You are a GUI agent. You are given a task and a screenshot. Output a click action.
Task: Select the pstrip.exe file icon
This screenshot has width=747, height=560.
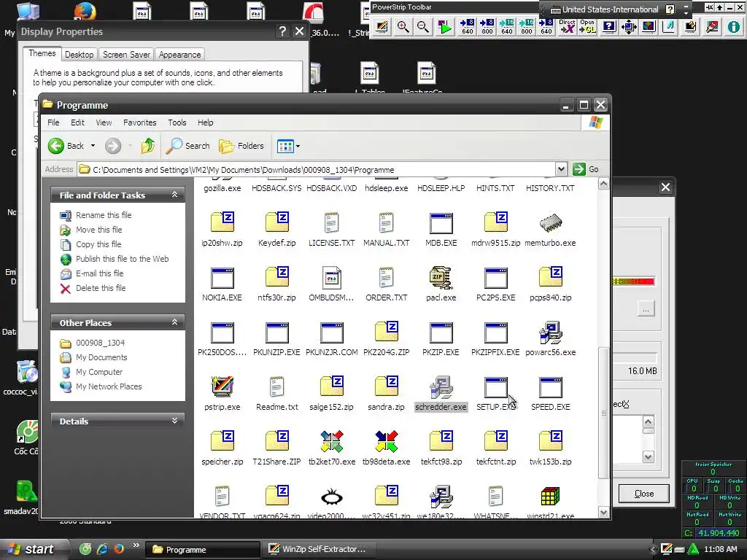point(222,386)
